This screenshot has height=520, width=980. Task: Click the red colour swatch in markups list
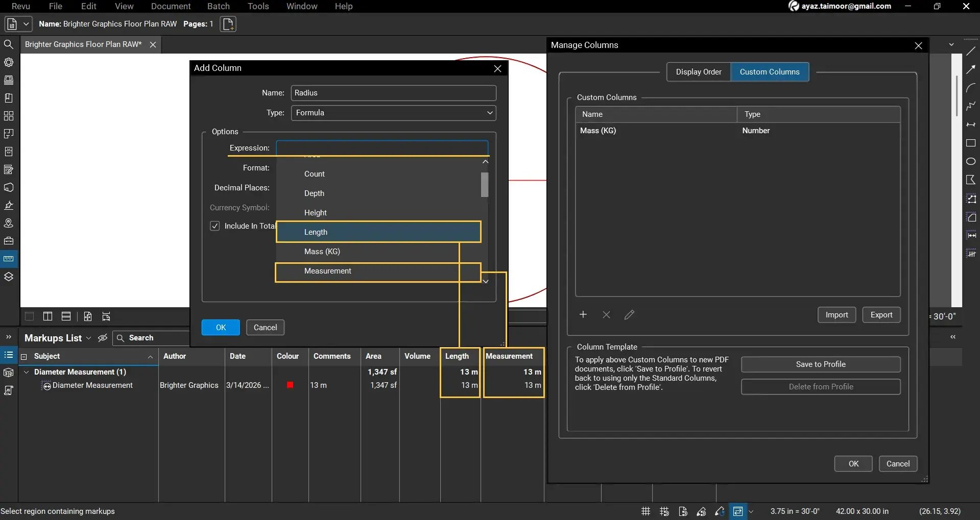click(x=290, y=385)
